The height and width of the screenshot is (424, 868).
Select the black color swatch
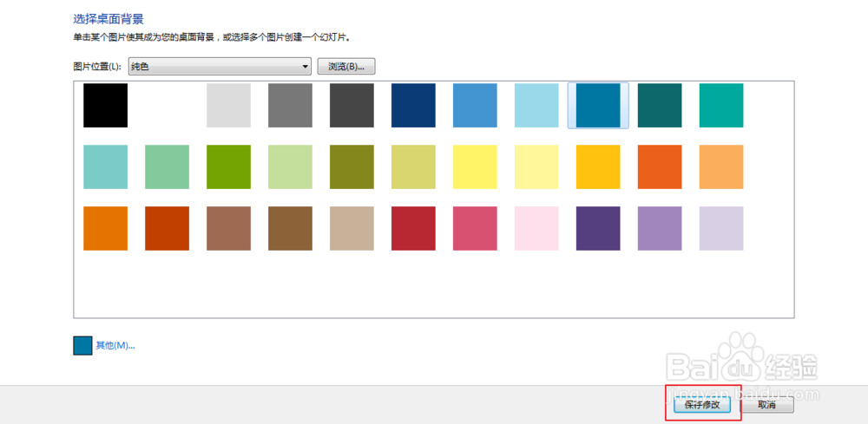[106, 106]
